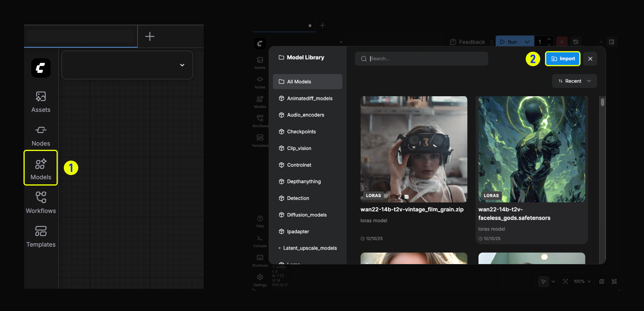The image size is (644, 311).
Task: Click the model list vertical scrollbar
Action: pos(602,103)
